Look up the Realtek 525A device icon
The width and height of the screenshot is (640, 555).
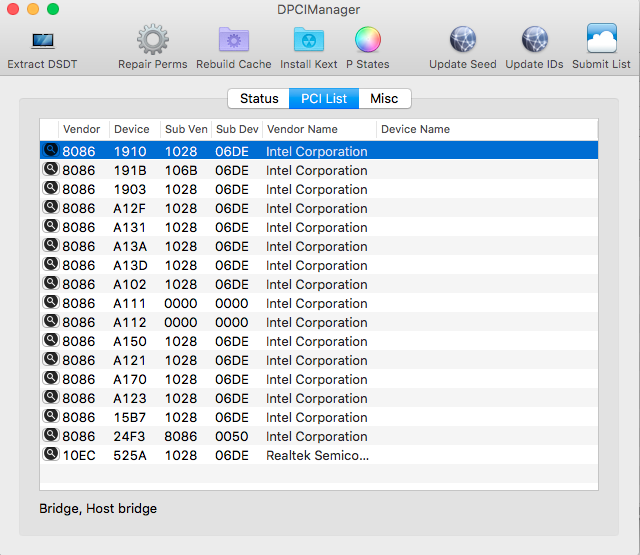50,455
